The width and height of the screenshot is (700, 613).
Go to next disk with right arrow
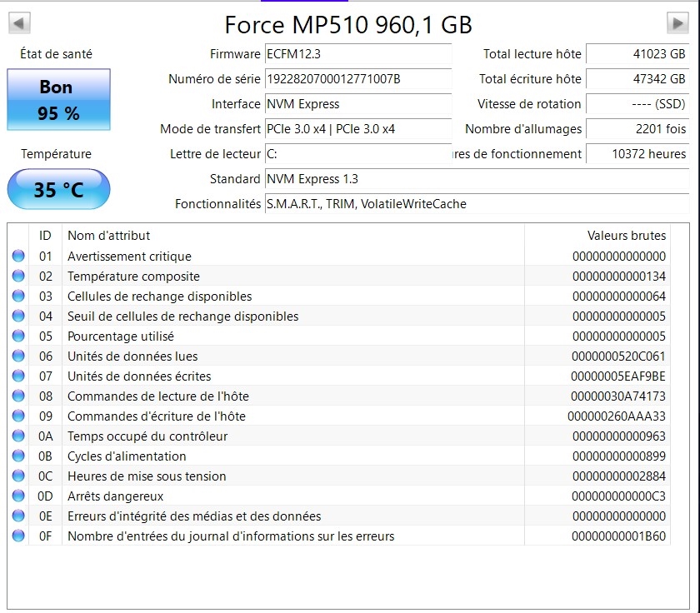point(677,22)
